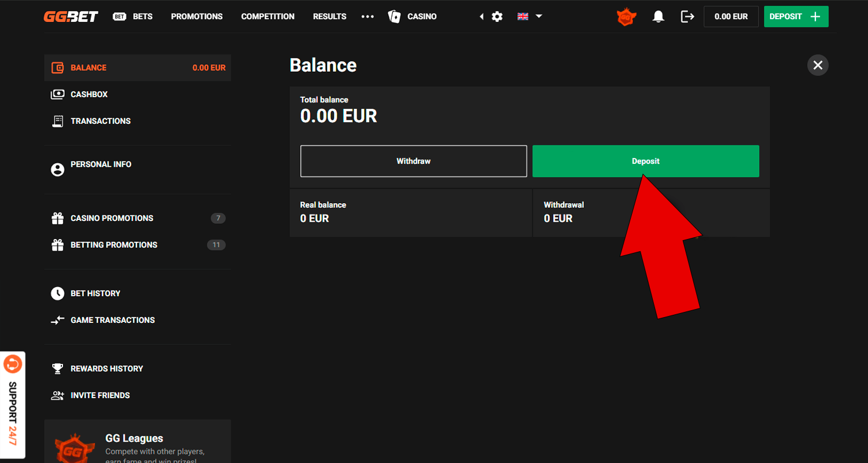Open the Support 24/7 side tab

(x=13, y=405)
